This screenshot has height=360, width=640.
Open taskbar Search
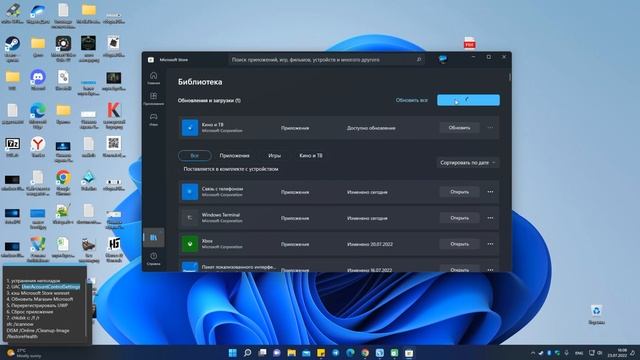[x=247, y=353]
